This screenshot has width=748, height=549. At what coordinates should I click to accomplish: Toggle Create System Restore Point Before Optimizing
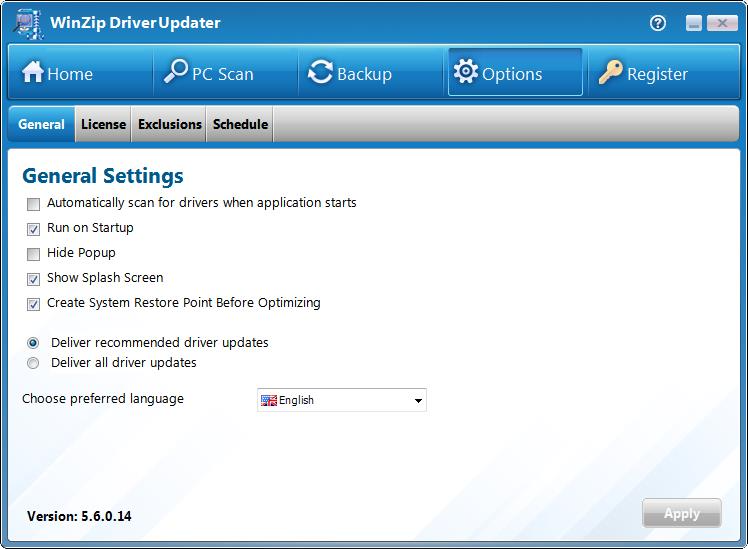tap(33, 304)
